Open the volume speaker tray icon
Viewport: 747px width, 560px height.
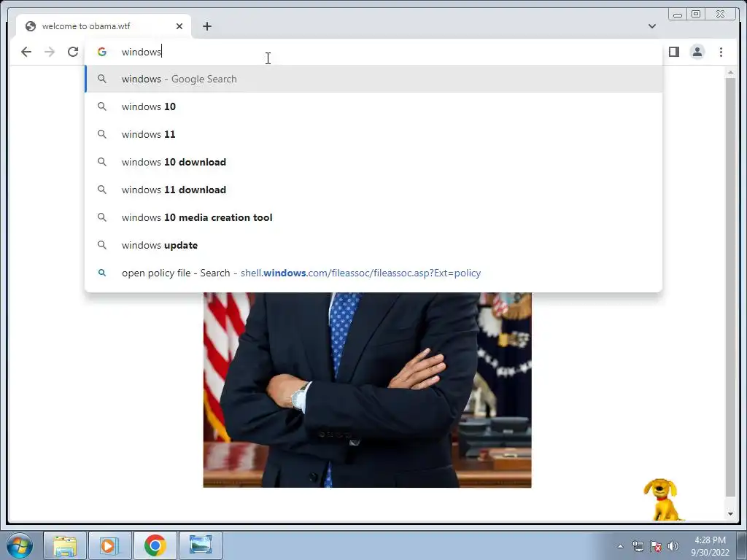pyautogui.click(x=673, y=546)
